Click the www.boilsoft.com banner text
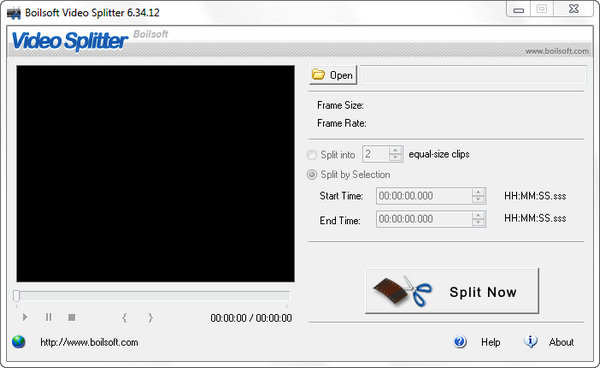The height and width of the screenshot is (368, 600). [x=557, y=51]
